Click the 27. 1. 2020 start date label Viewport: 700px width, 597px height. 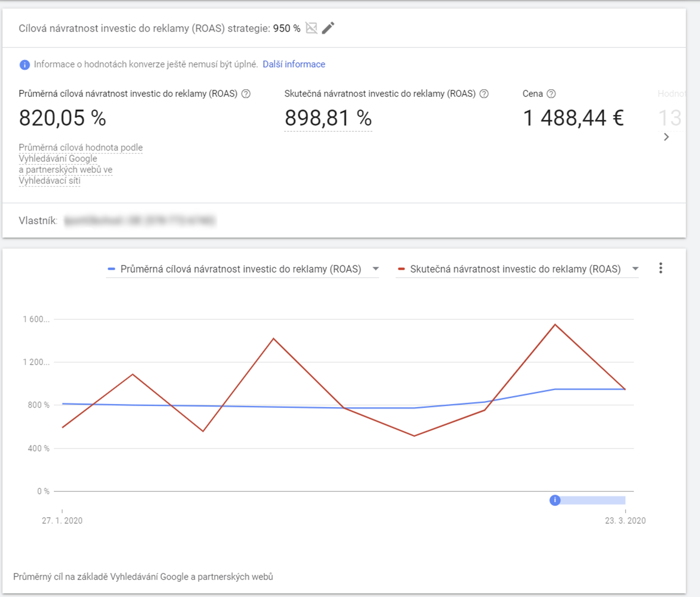click(62, 520)
